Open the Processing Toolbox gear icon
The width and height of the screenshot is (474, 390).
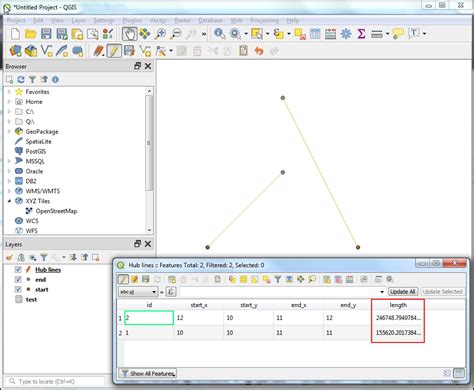346,34
